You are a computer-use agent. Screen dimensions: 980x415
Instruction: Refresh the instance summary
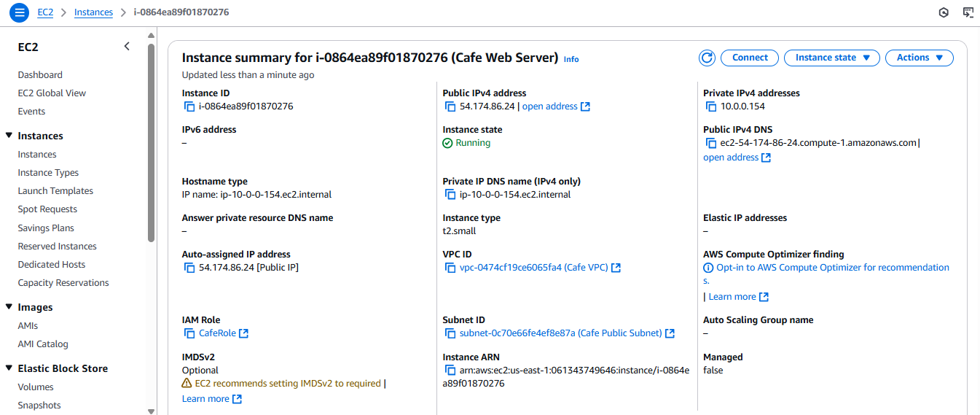coord(706,58)
